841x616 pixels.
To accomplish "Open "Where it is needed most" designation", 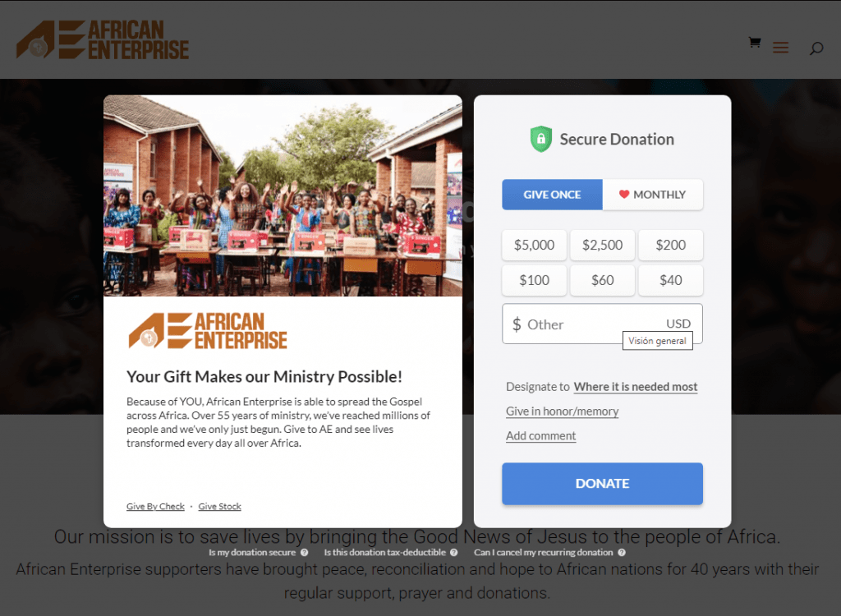I will click(636, 387).
